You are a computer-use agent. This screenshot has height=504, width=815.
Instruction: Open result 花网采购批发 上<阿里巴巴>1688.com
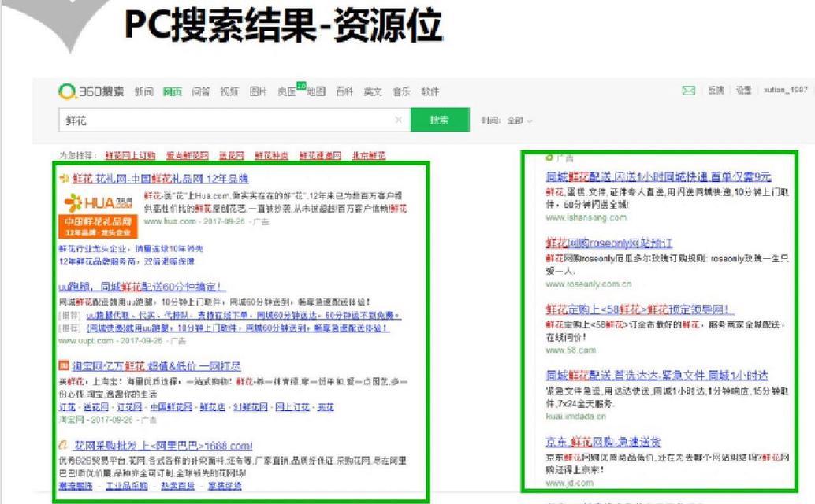tap(163, 446)
